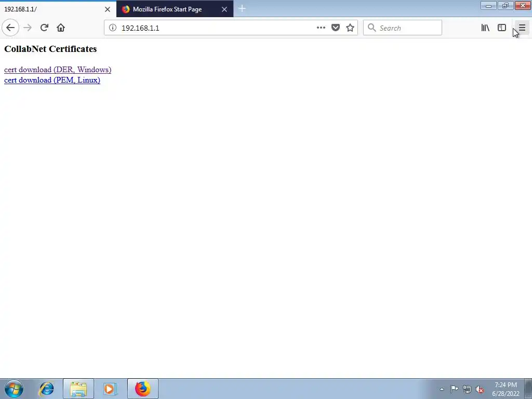Open network status tray icon
532x399 pixels.
467,389
